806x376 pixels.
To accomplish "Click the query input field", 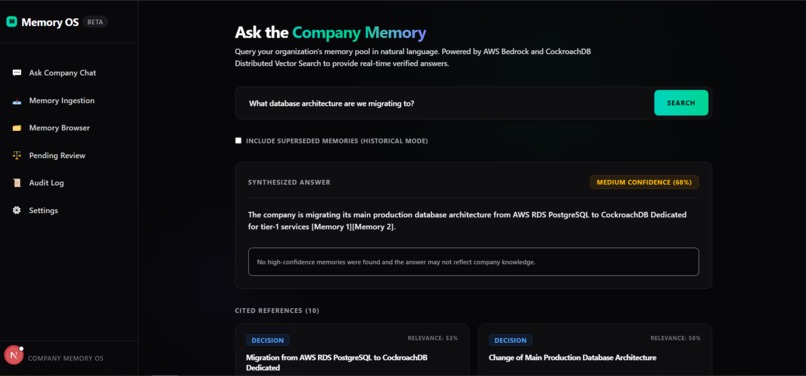I will pos(445,103).
